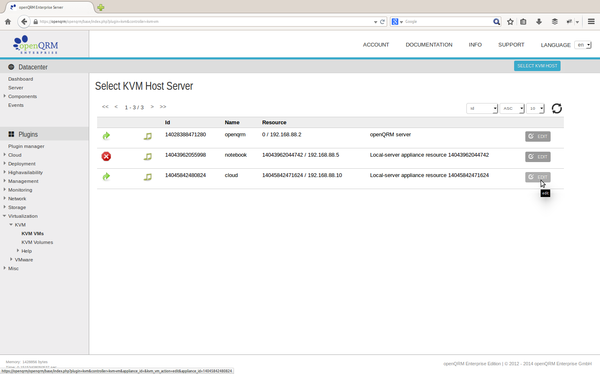Open the bookmarks list icon

coord(523,22)
